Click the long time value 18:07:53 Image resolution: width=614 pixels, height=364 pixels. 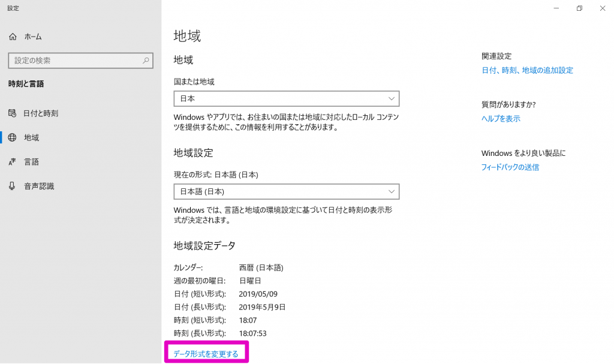click(252, 333)
